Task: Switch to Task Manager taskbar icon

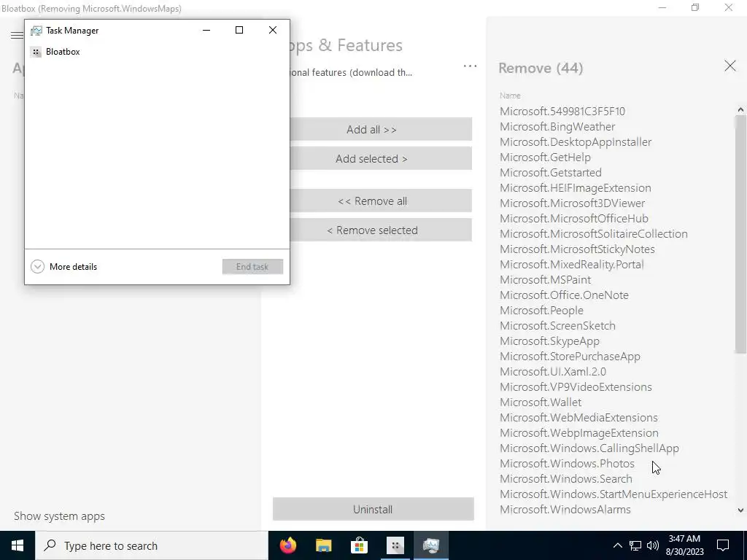Action: [x=430, y=545]
